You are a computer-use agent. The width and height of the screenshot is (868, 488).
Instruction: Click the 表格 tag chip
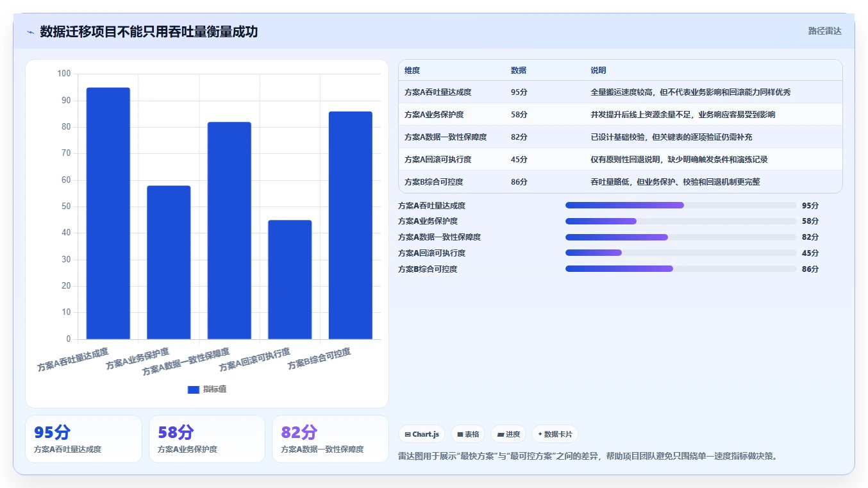[x=468, y=434]
